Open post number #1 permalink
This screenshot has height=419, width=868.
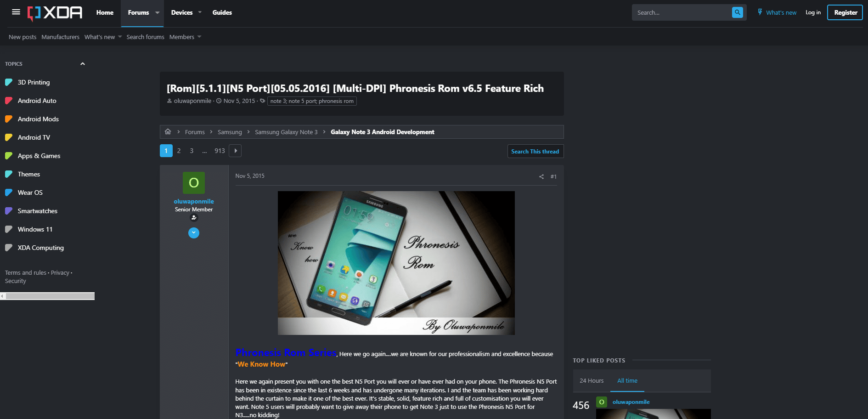click(553, 176)
